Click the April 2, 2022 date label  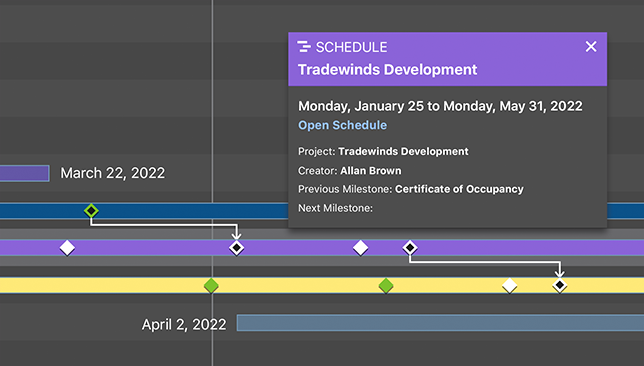[184, 325]
